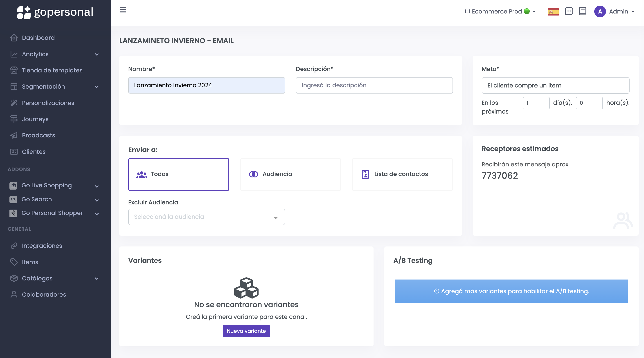Viewport: 644px width, 358px height.
Task: Click the Agregá más variantes A/B banner
Action: [x=511, y=291]
